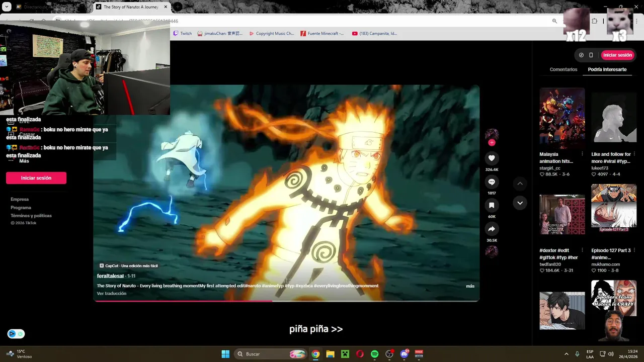The image size is (644, 362).
Task: Seek the video using the pink progress bar
Action: click(286, 301)
